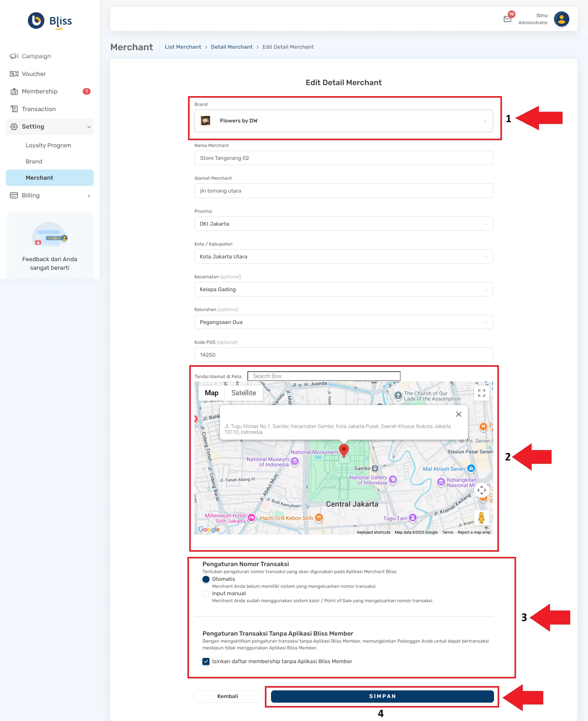Switch map to Satellite view
588x721 pixels.
(x=243, y=393)
